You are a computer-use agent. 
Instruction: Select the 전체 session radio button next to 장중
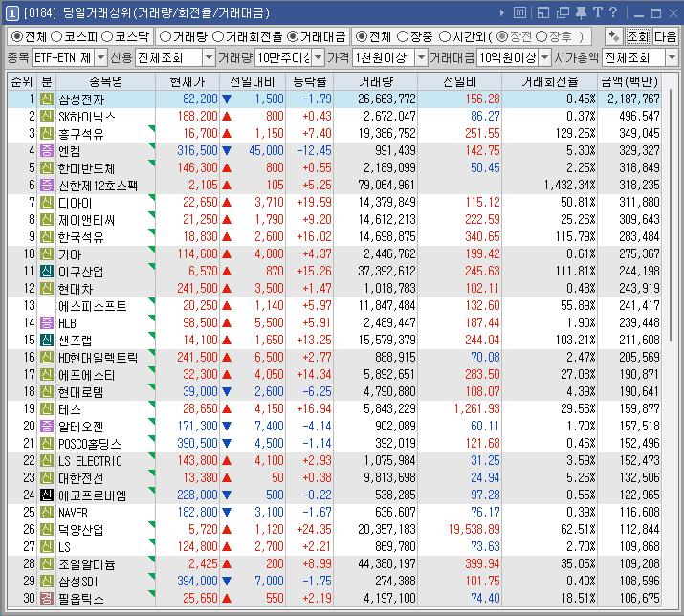point(362,36)
